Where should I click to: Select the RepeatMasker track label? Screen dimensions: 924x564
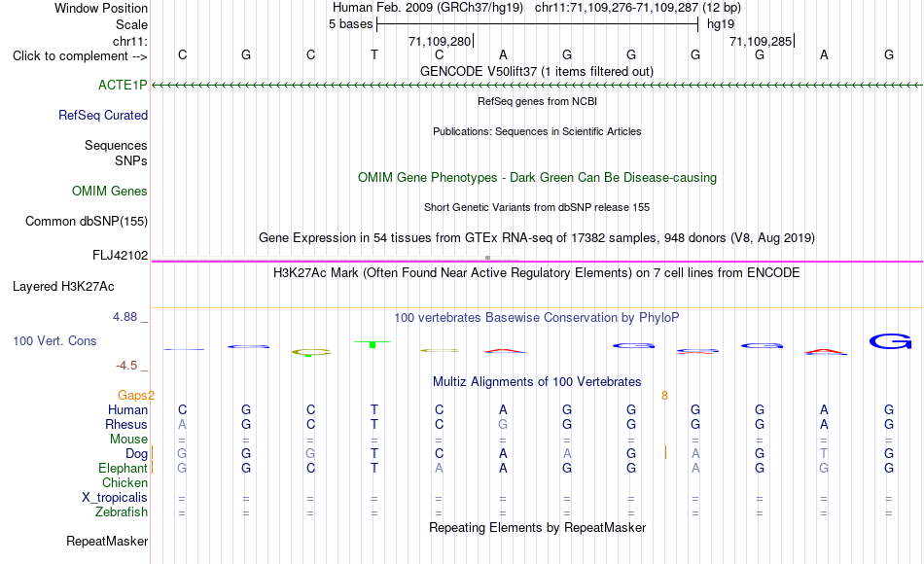click(x=107, y=541)
